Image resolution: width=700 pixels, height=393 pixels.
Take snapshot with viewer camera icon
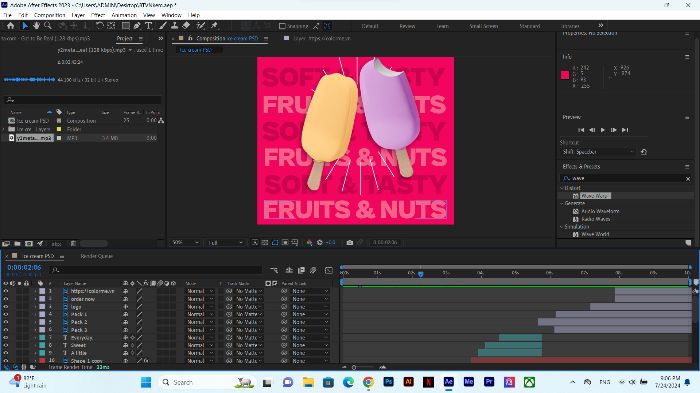(350, 242)
